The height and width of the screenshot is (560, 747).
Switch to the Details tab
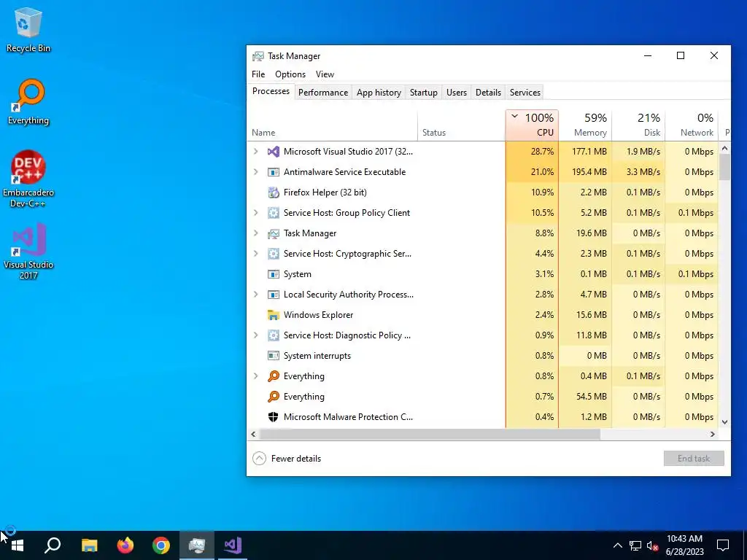click(x=488, y=93)
